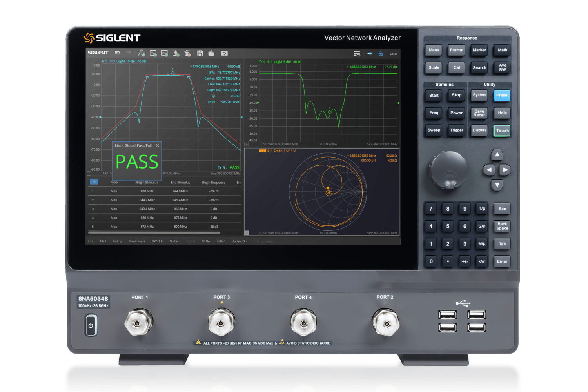Add a new channel with the Ch icon
Screen dimensions: 588x392
point(165,53)
